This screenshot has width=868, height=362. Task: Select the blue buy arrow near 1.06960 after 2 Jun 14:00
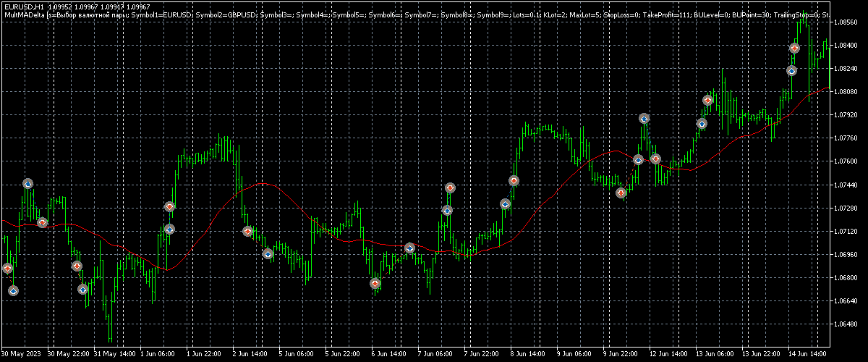(x=268, y=254)
